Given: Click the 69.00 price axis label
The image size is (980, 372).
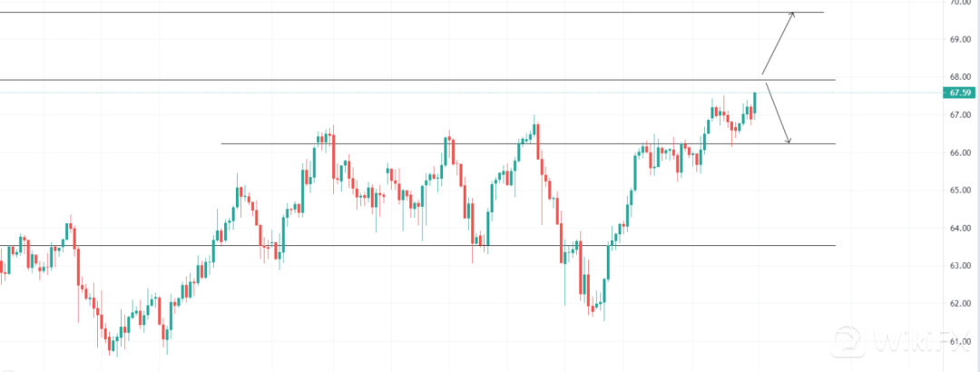Looking at the screenshot, I should click(962, 40).
